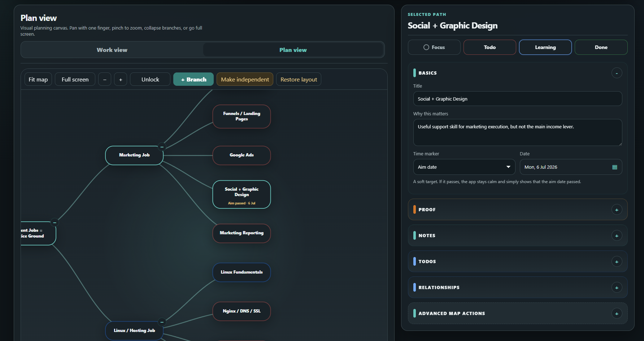Screen dimensions: 644x341
Task: Expand the Todos section
Action: 617,262
